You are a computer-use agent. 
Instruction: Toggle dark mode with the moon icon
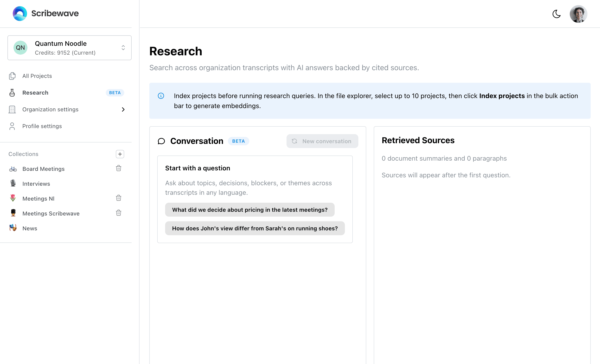[557, 14]
